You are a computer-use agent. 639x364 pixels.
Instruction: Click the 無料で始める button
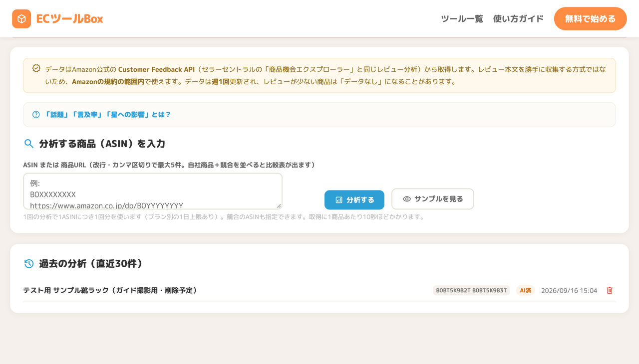click(x=590, y=19)
